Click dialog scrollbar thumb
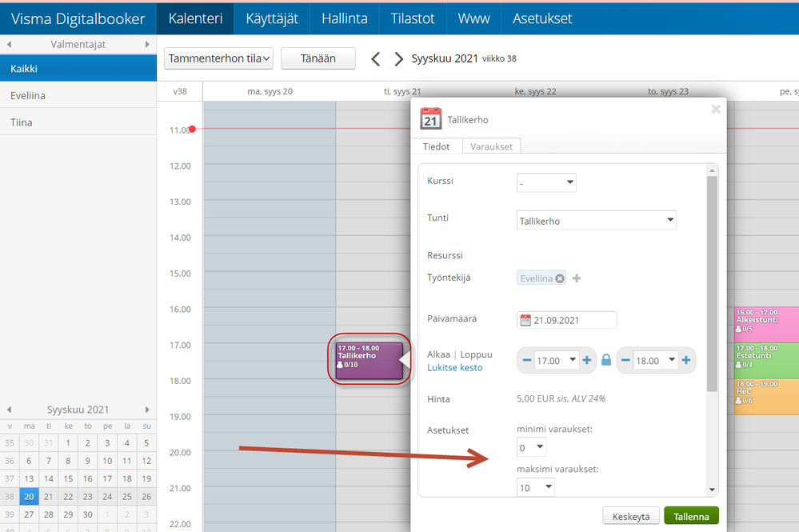Image resolution: width=799 pixels, height=532 pixels. point(712,283)
